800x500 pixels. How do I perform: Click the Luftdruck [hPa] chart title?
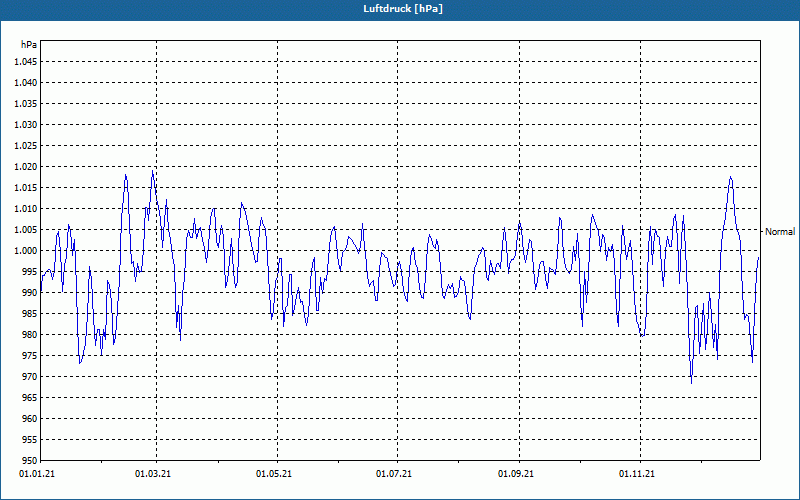403,9
